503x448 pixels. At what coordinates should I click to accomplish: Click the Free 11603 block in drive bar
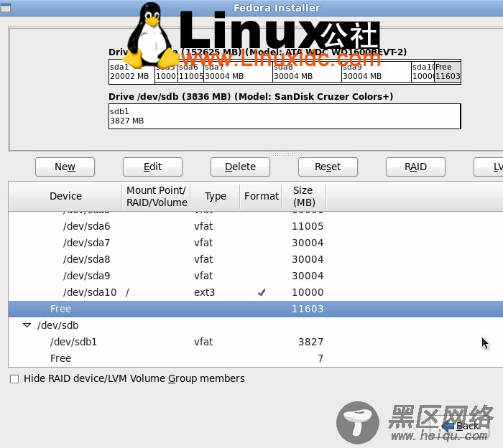[448, 72]
